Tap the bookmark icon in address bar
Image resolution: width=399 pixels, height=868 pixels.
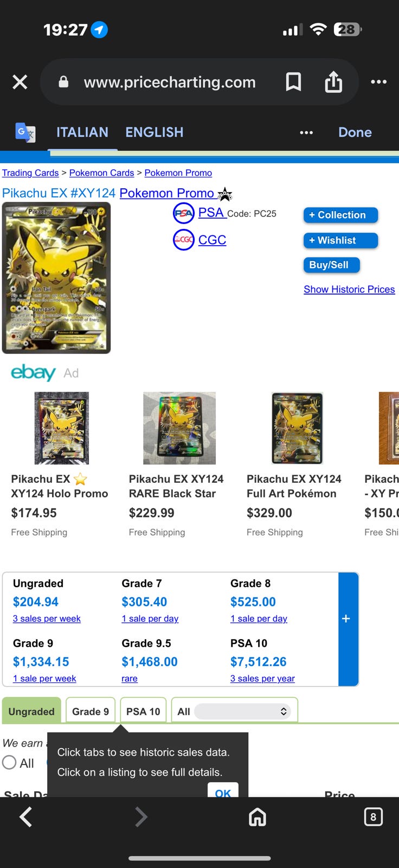pos(293,82)
